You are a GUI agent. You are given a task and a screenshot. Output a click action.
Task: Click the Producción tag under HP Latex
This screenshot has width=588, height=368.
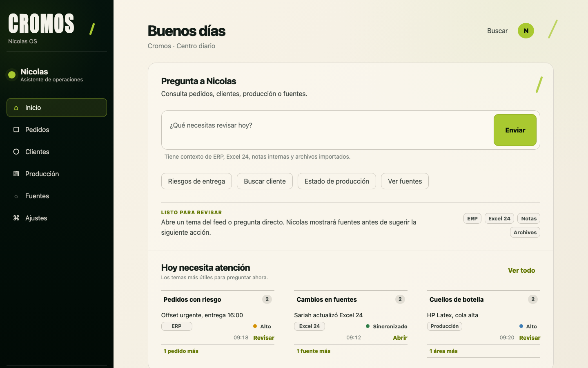(x=445, y=326)
